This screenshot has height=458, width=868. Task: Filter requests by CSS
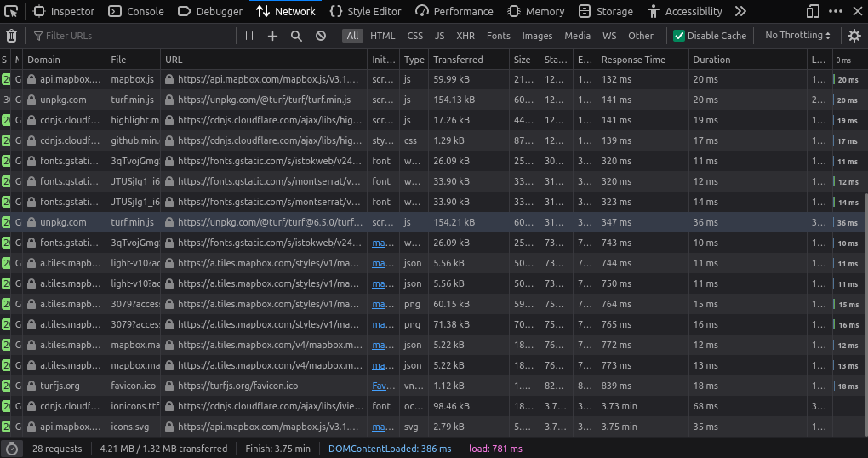(x=414, y=36)
